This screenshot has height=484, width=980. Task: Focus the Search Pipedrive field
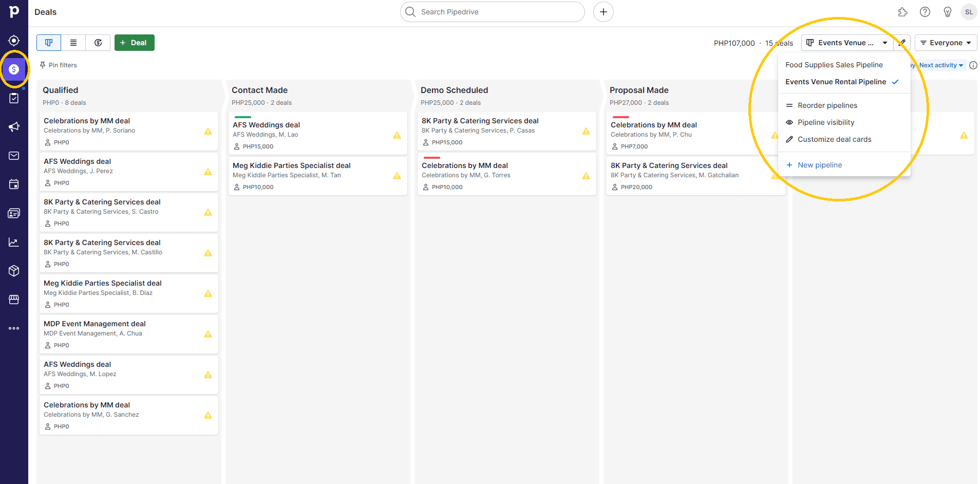click(x=493, y=12)
